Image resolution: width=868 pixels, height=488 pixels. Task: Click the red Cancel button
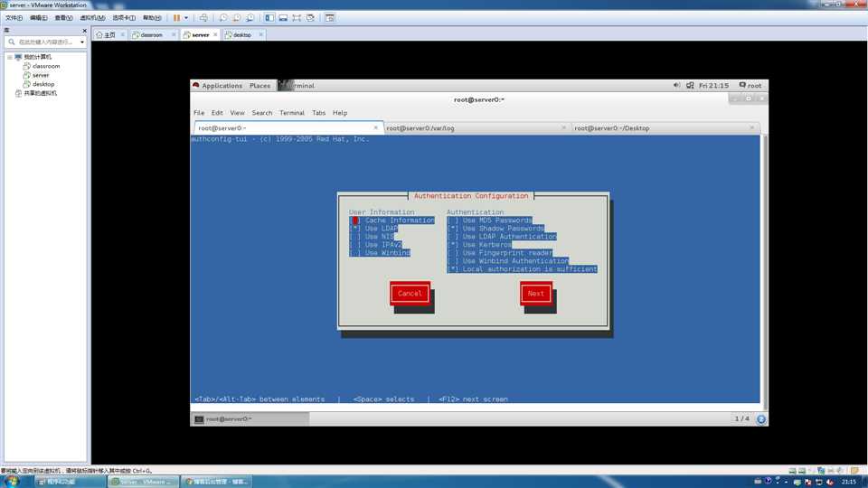coord(410,294)
